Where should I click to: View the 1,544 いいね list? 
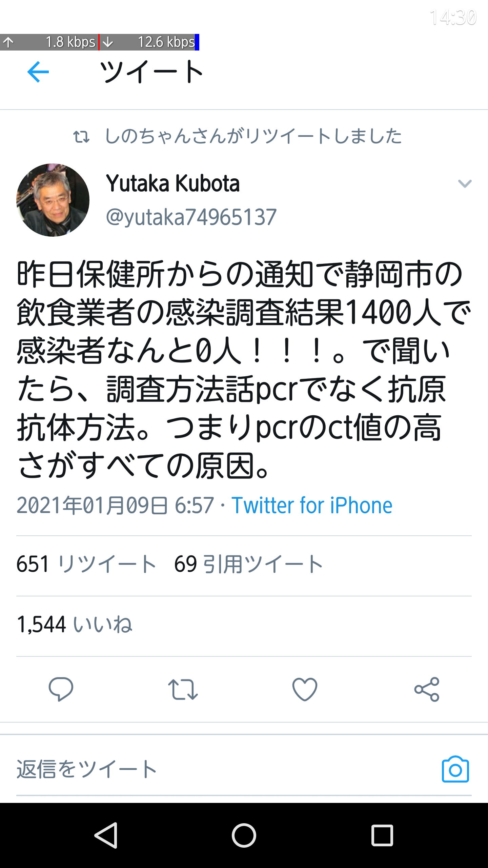pyautogui.click(x=75, y=625)
